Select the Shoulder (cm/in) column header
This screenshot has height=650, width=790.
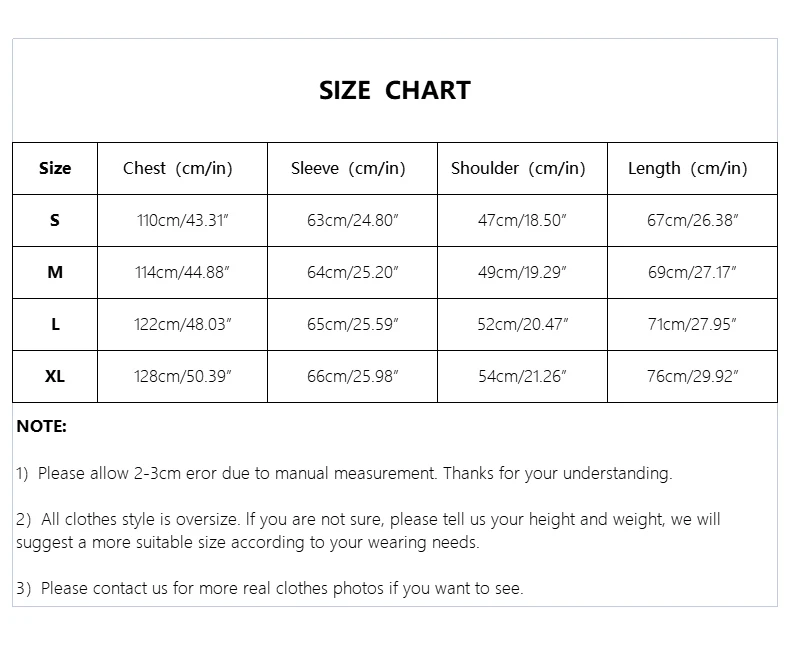coord(518,168)
